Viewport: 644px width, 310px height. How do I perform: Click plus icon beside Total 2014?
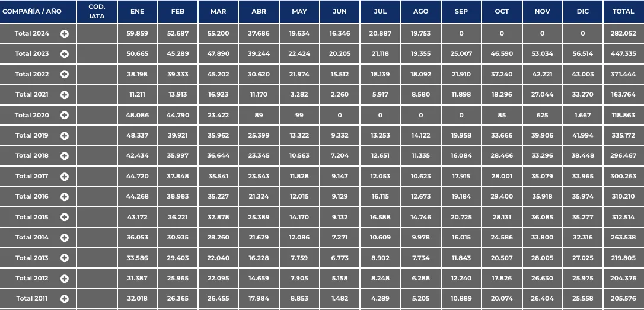65,238
